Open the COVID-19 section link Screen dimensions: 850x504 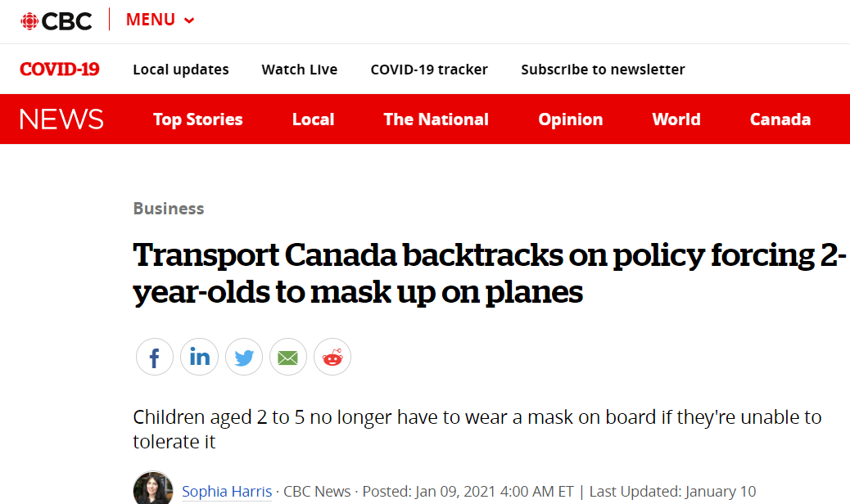tap(60, 70)
